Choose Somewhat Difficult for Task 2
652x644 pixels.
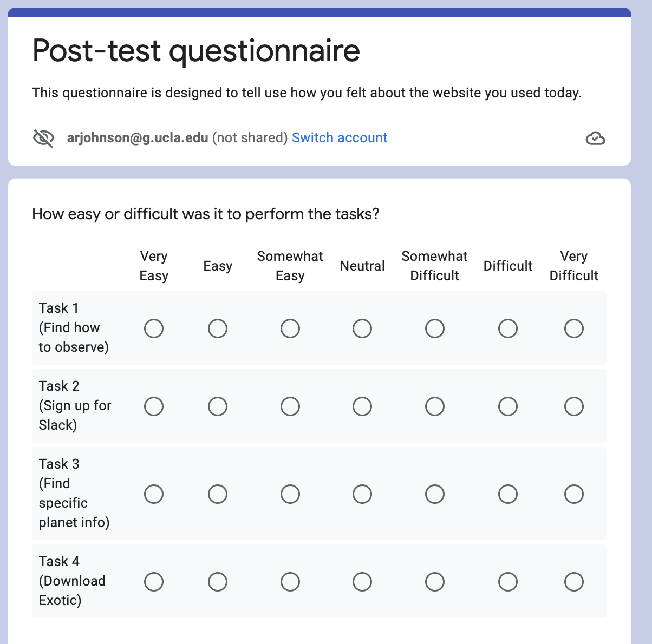tap(435, 406)
